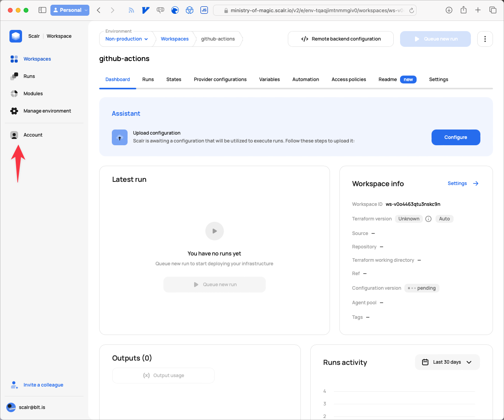504x420 pixels.
Task: Open the Personal profile dropdown
Action: (70, 10)
